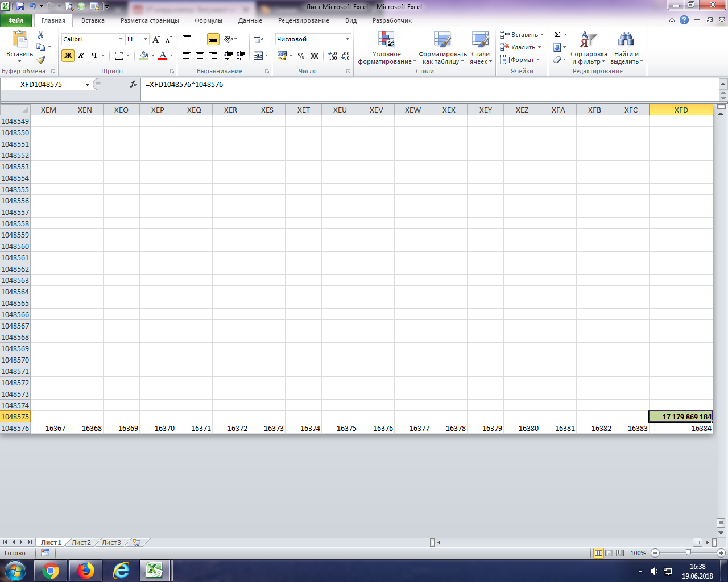Screen dimensions: 728x582
Task: Click the Format Painter brush icon
Action: [41, 60]
